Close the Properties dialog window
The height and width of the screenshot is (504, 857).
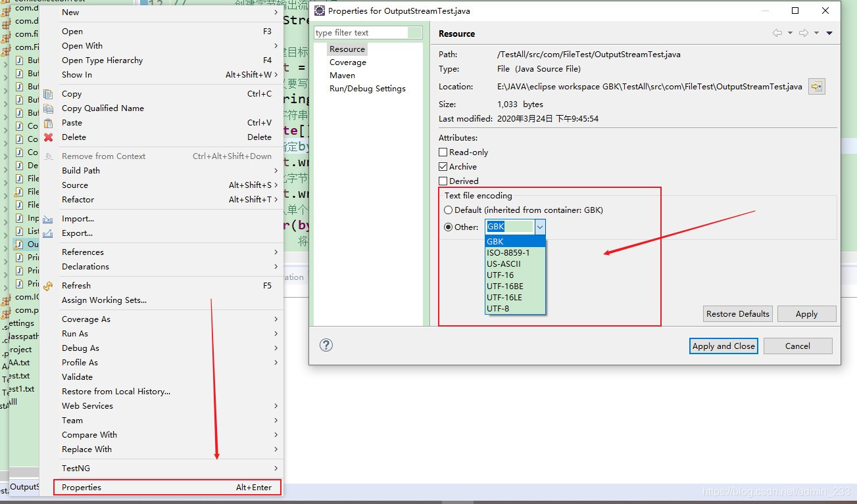[825, 11]
